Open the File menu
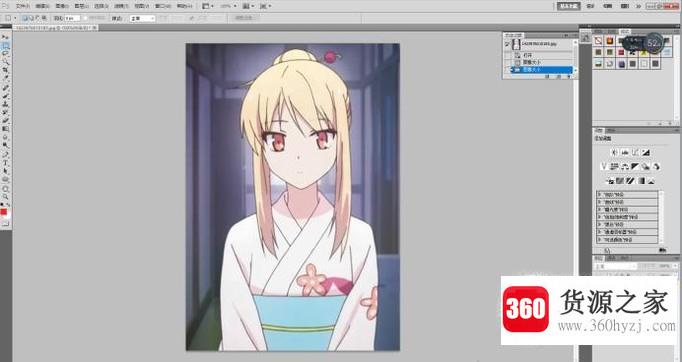Screen dimensions: 682x362 pos(23,6)
